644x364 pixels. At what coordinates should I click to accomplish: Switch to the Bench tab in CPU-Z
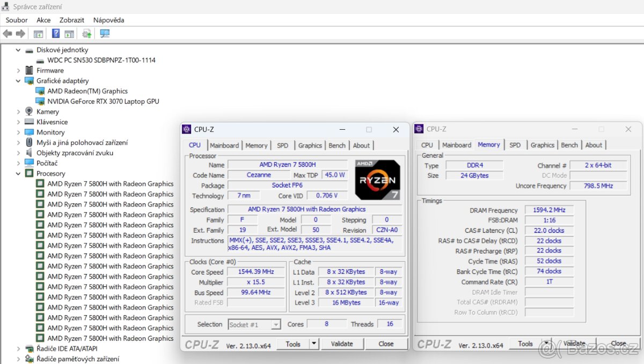[337, 145]
